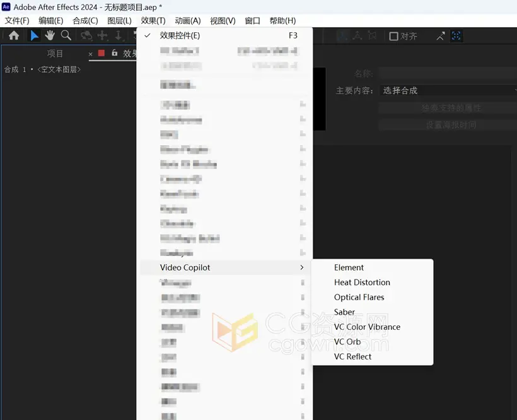517x420 pixels.
Task: Switch to the 项目 panel tab
Action: (x=55, y=54)
